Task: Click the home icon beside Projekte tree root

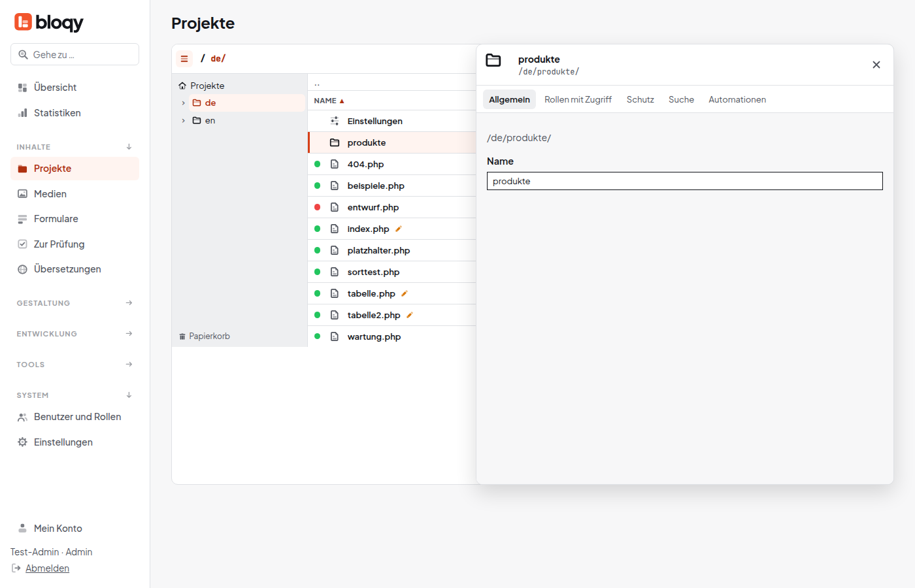Action: pos(182,86)
